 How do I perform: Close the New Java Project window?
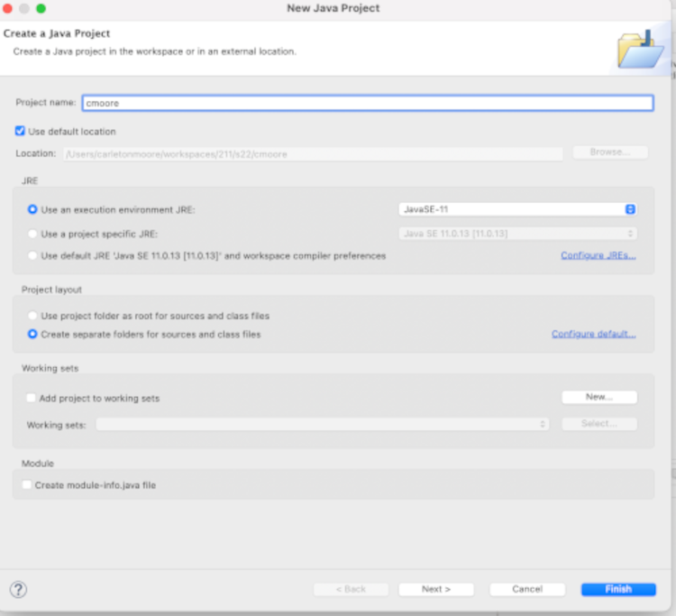(7, 8)
